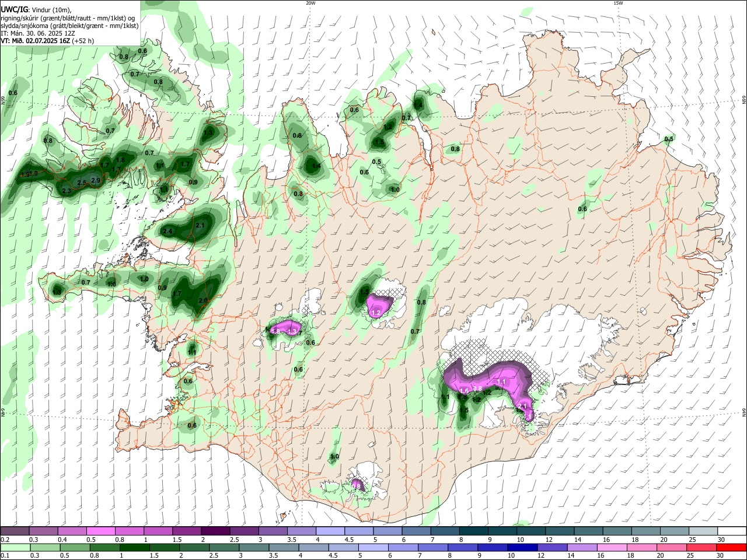Click the 'slydda/snjókoma' legend description line
747x560 pixels.
[x=69, y=26]
